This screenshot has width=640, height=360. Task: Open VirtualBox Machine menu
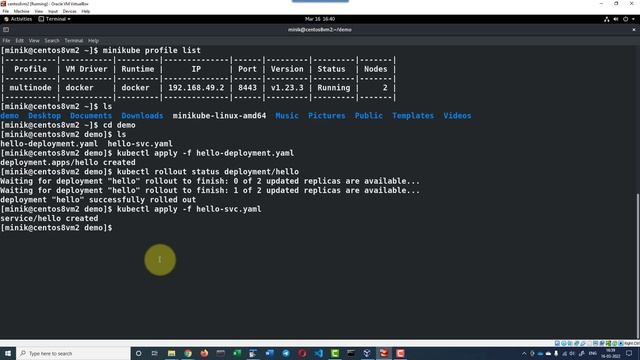coord(22,11)
